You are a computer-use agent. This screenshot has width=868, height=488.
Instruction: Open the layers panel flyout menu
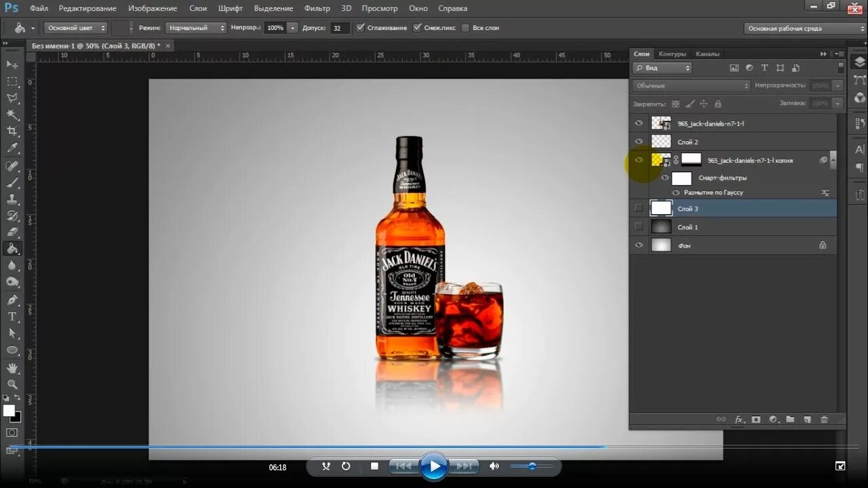pyautogui.click(x=840, y=54)
